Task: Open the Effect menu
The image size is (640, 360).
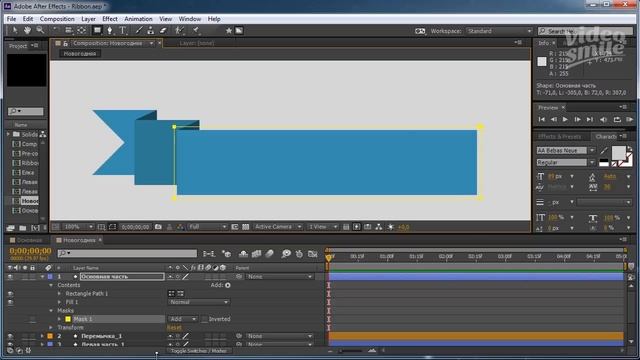Action: click(x=110, y=19)
